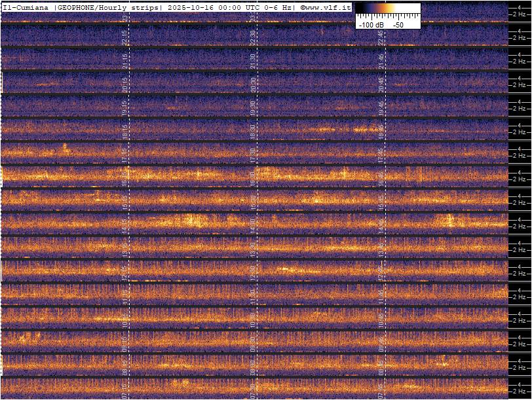Select the 14:30 time marker
Image resolution: width=532 pixels, height=400 pixels.
click(253, 226)
